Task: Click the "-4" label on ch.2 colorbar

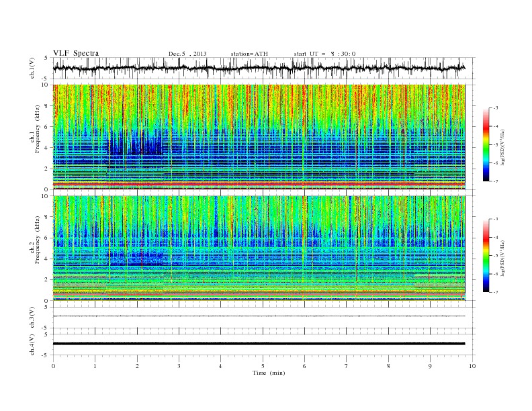Action: tap(496, 237)
